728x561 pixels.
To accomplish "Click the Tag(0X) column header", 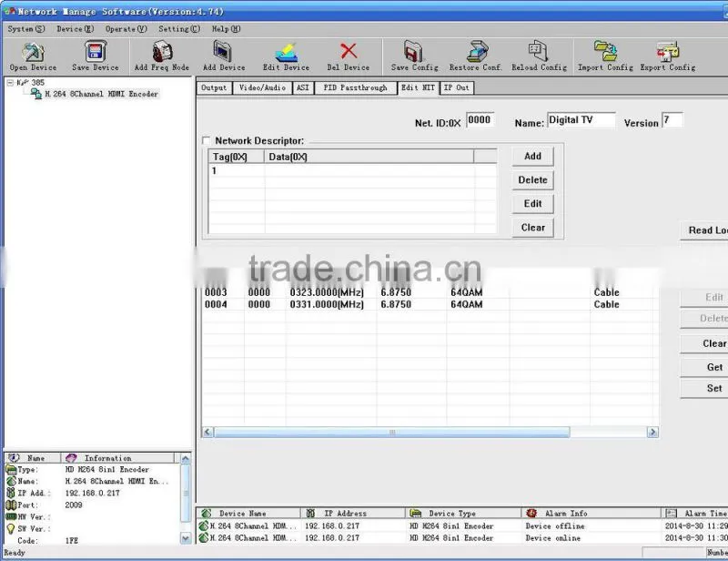I will click(237, 157).
